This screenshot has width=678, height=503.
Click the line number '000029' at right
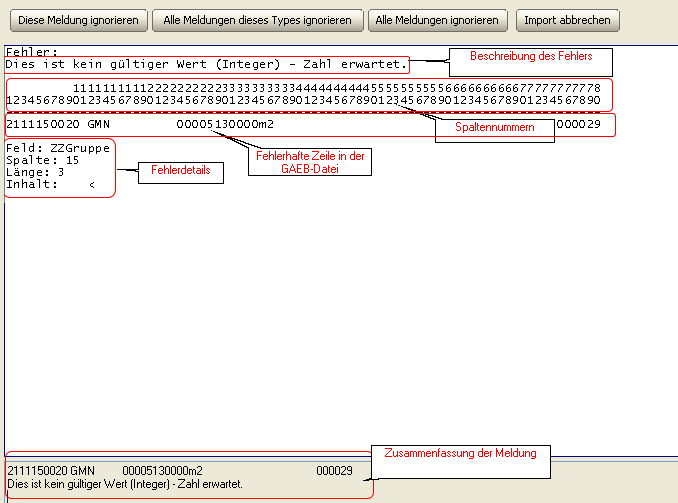coord(579,125)
